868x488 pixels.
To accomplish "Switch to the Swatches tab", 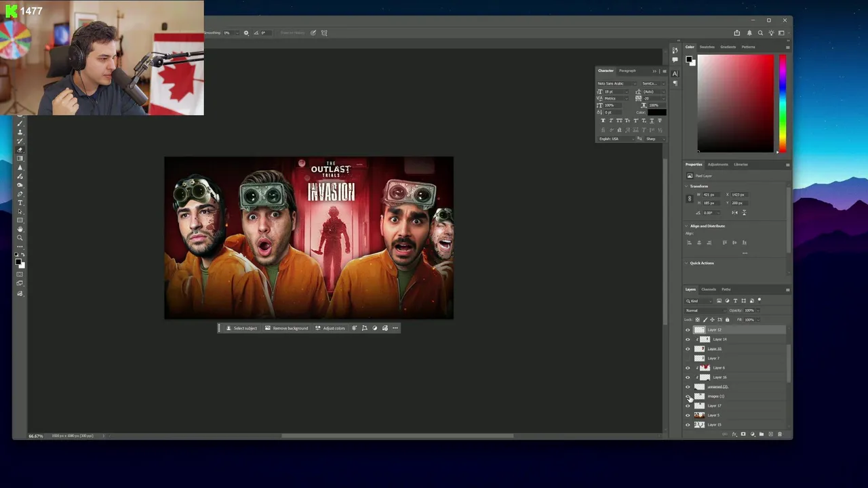I will point(707,47).
